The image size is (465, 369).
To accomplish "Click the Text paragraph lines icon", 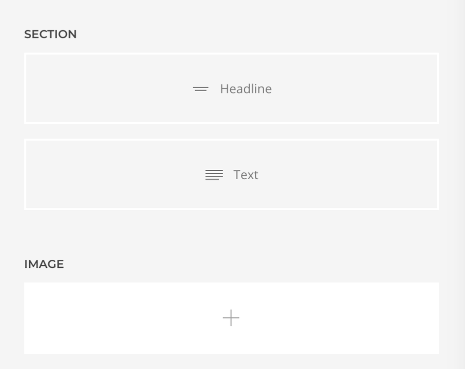I will click(x=214, y=175).
